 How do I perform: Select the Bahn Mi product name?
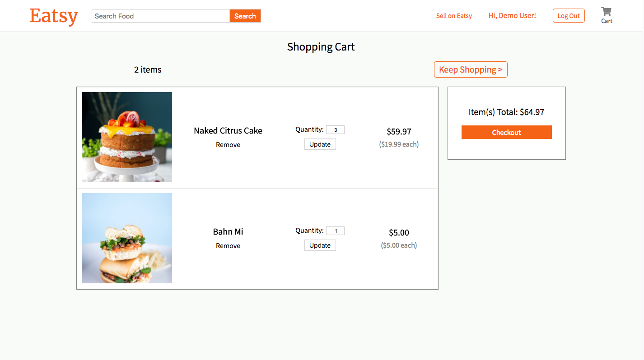pyautogui.click(x=228, y=231)
